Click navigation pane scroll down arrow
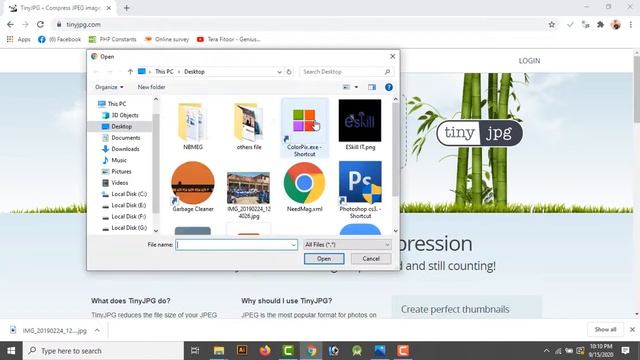This screenshot has width=640, height=360. [156, 231]
